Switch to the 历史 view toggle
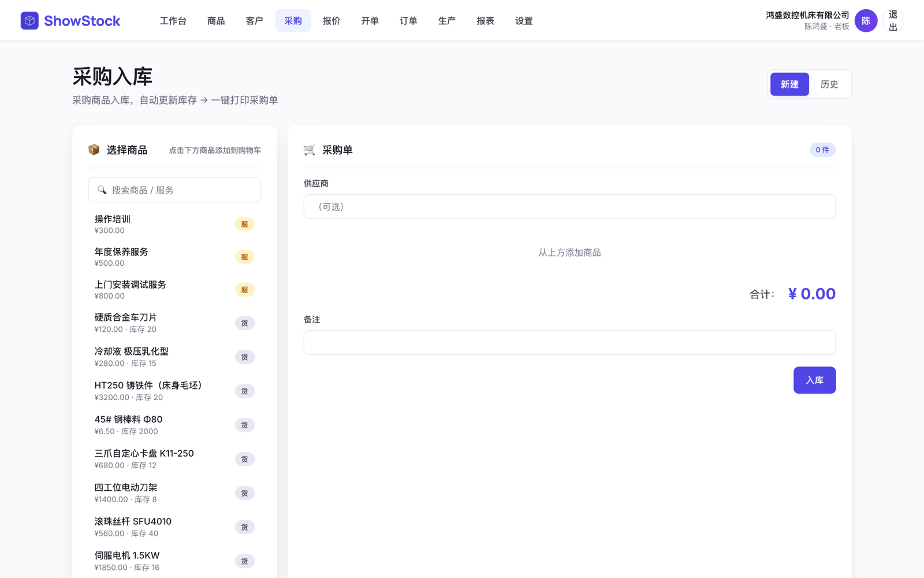Image resolution: width=924 pixels, height=578 pixels. tap(829, 84)
